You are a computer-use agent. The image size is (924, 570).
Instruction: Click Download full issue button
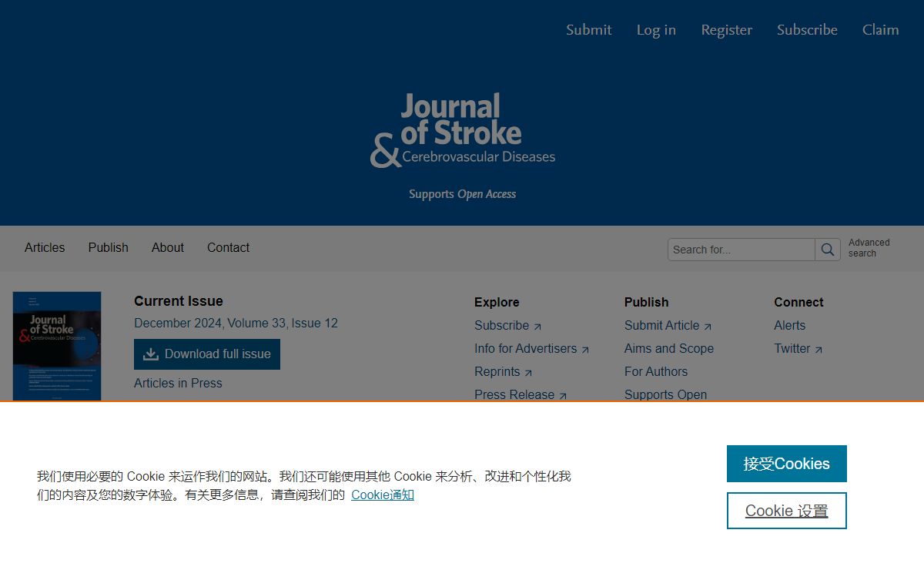pyautogui.click(x=207, y=354)
